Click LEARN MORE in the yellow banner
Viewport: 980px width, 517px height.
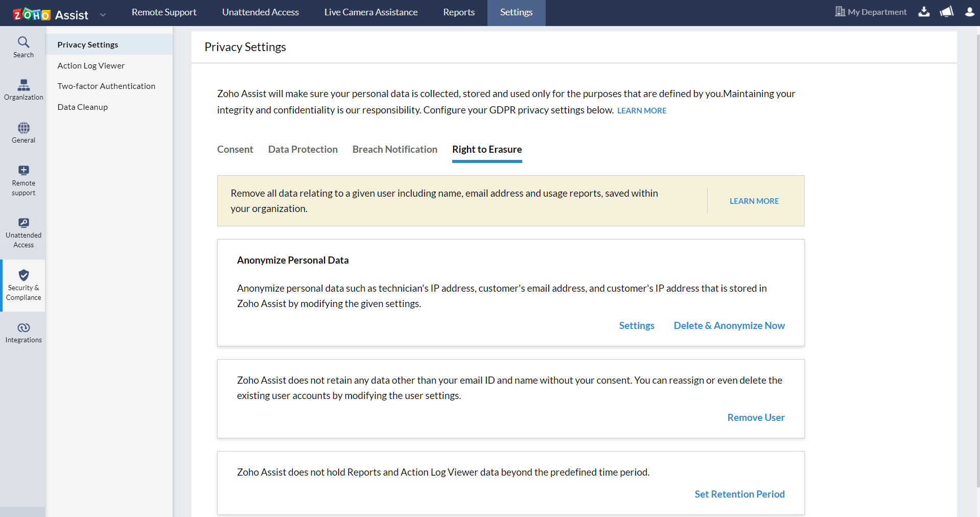(754, 201)
